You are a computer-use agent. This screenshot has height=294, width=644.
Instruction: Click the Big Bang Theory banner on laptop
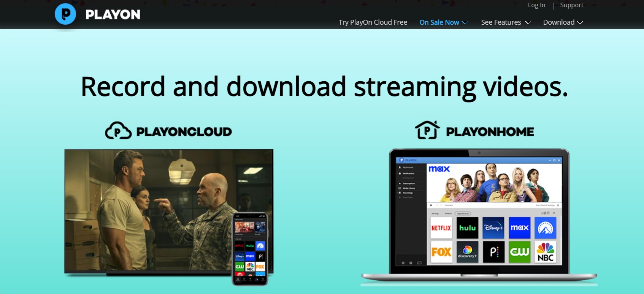click(x=494, y=183)
